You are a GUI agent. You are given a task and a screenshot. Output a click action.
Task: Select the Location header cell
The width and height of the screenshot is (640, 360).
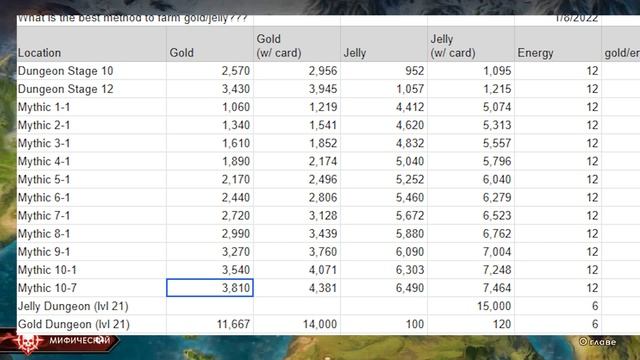coord(91,44)
